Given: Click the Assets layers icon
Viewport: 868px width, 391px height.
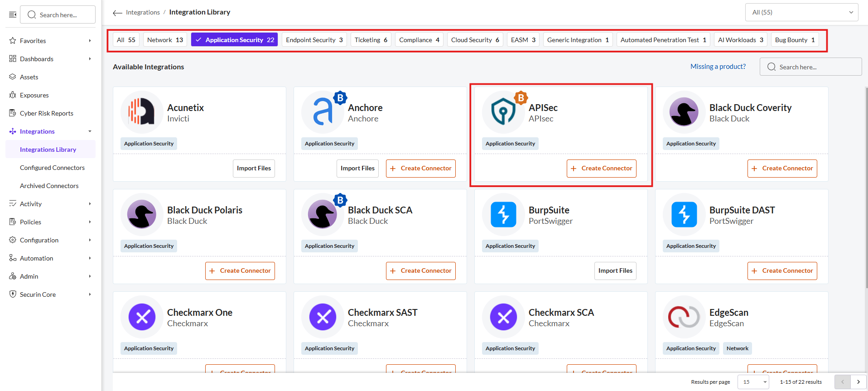Looking at the screenshot, I should point(13,77).
